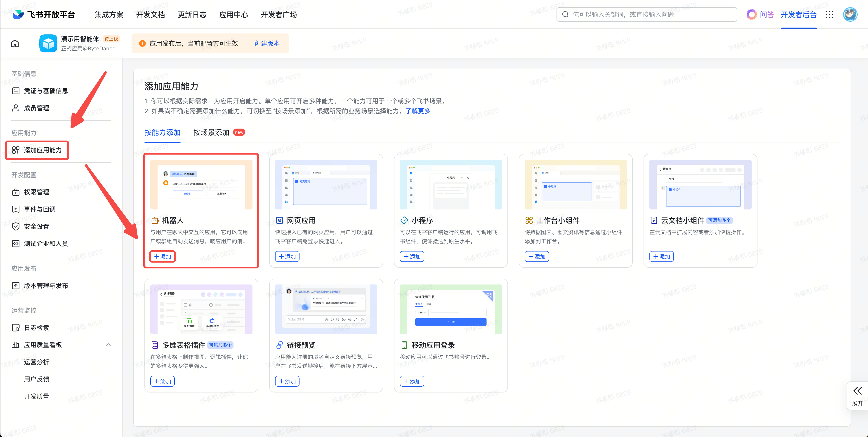Open 权限管理 in the sidebar
Viewport: 868px width, 437px height.
coord(36,192)
